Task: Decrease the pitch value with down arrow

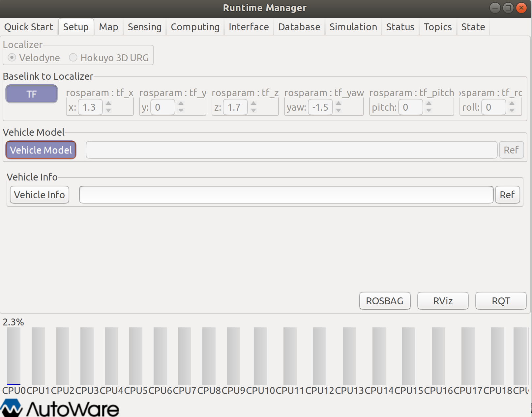Action: coord(429,111)
